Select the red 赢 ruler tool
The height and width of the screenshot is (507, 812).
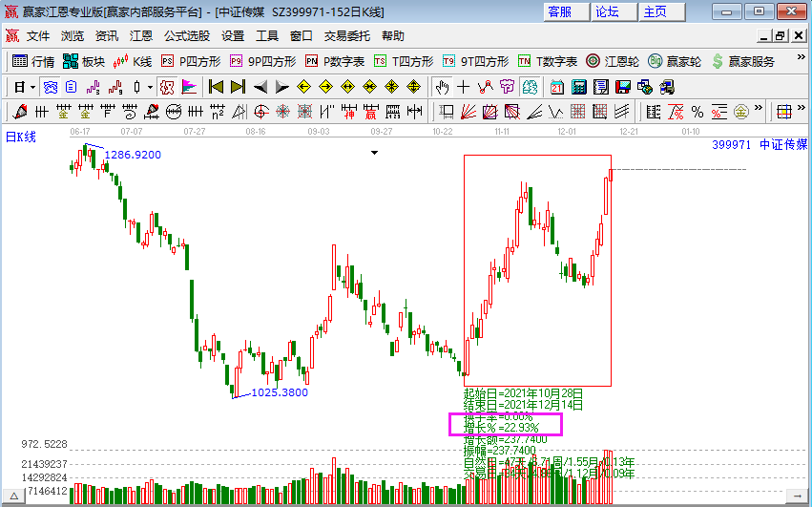[x=370, y=112]
